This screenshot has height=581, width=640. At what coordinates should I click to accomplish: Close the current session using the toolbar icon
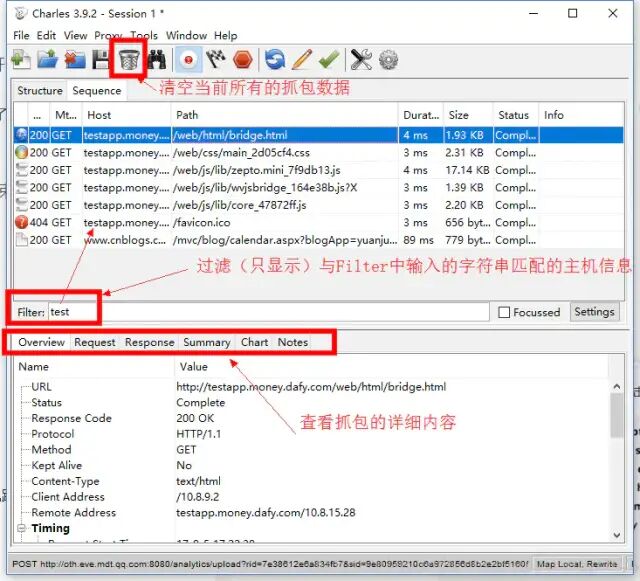pyautogui.click(x=75, y=60)
